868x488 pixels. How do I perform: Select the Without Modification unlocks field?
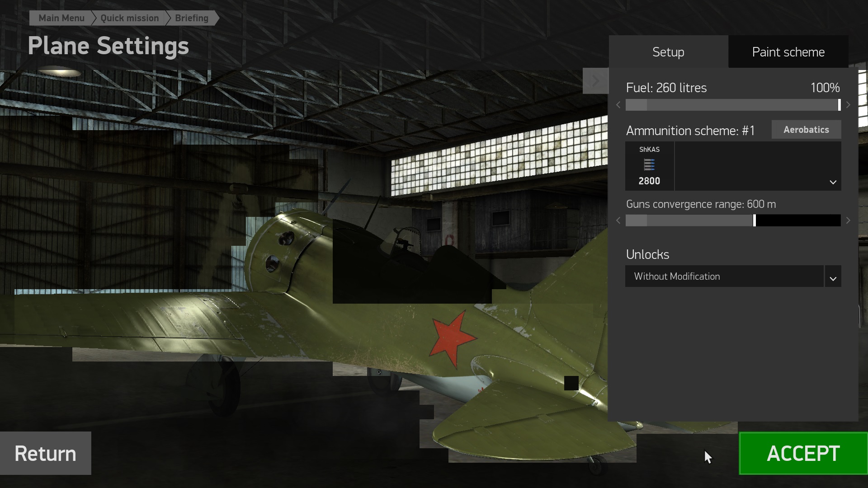[724, 276]
